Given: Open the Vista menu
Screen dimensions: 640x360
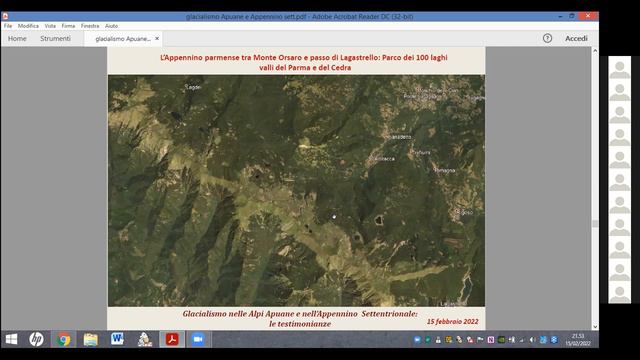Looking at the screenshot, I should point(50,26).
